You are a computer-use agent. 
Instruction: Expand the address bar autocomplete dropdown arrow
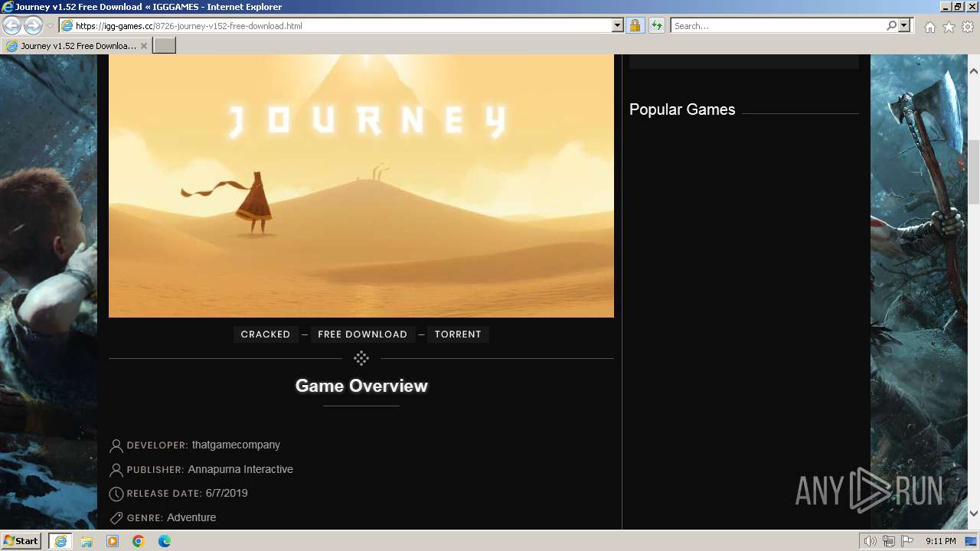[x=618, y=26]
